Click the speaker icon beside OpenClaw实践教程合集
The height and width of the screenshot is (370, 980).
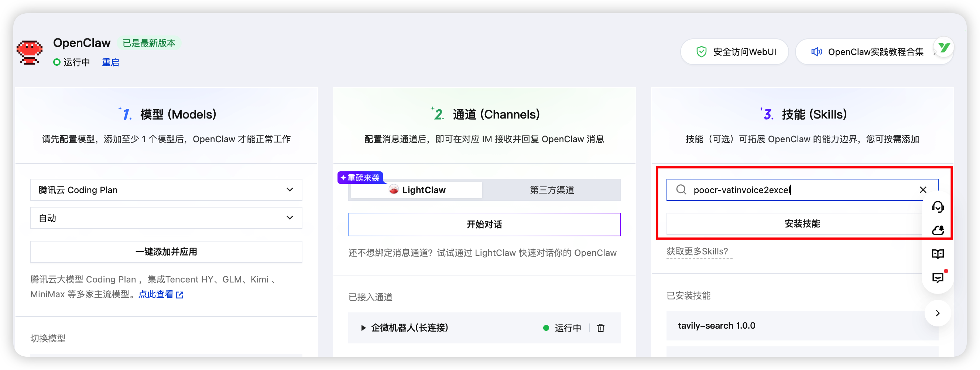coord(816,52)
